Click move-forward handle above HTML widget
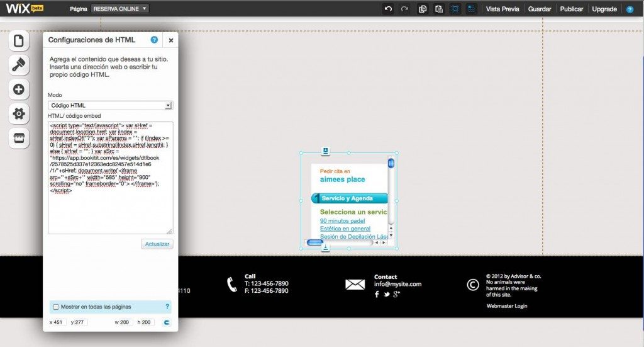 click(x=325, y=151)
